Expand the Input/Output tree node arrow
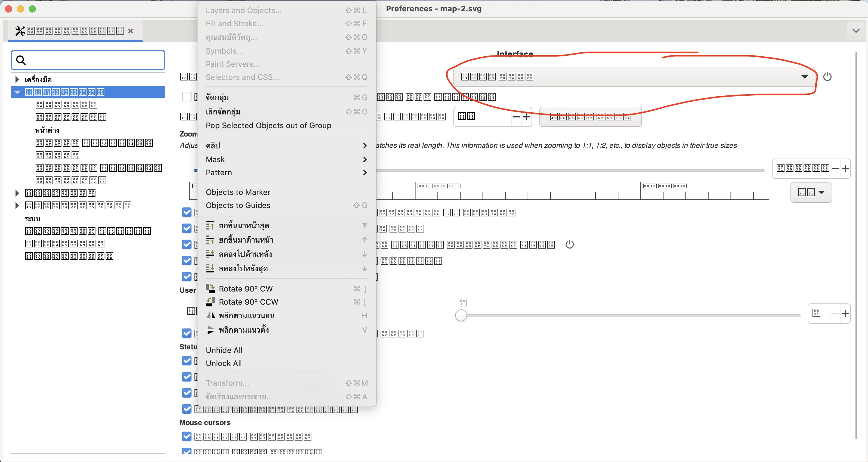This screenshot has width=868, height=462. pos(17,205)
